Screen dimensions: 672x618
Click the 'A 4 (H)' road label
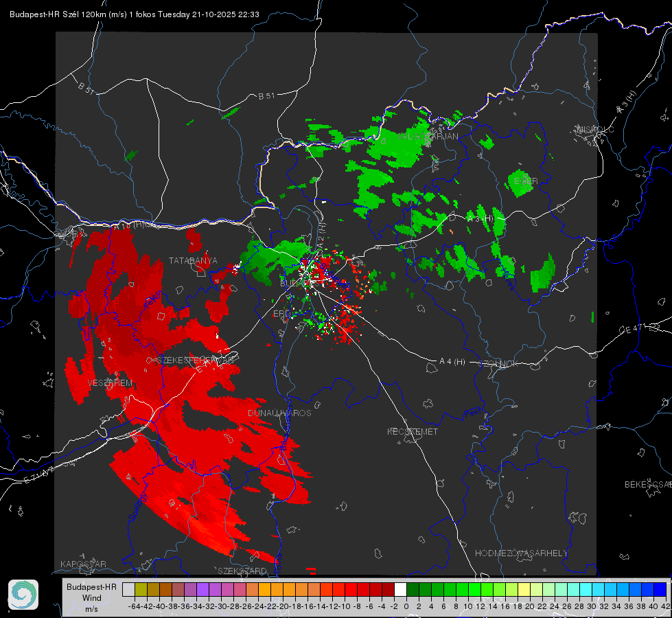click(x=452, y=362)
